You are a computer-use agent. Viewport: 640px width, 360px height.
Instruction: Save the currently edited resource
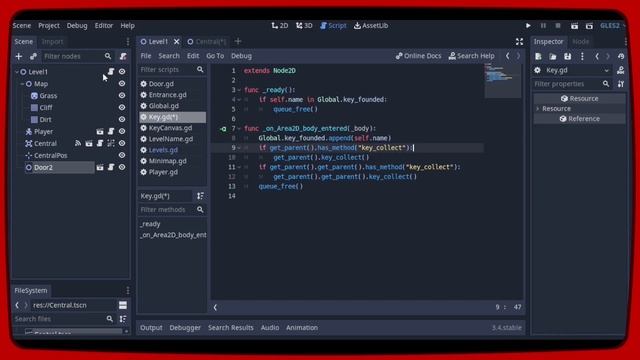pyautogui.click(x=567, y=56)
